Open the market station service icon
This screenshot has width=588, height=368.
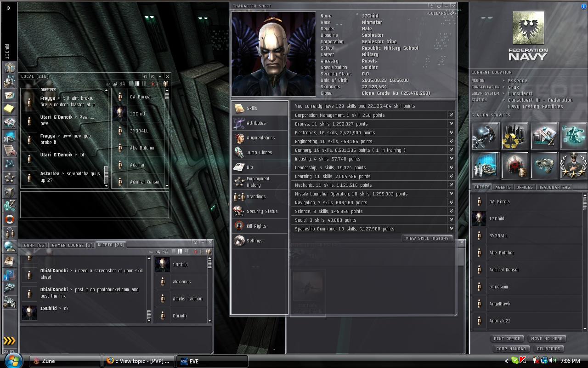[544, 136]
